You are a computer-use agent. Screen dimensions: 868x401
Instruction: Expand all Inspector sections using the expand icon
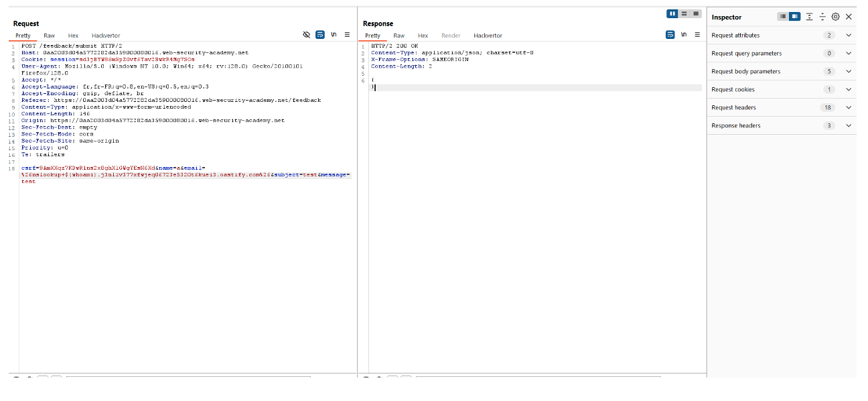pyautogui.click(x=810, y=16)
